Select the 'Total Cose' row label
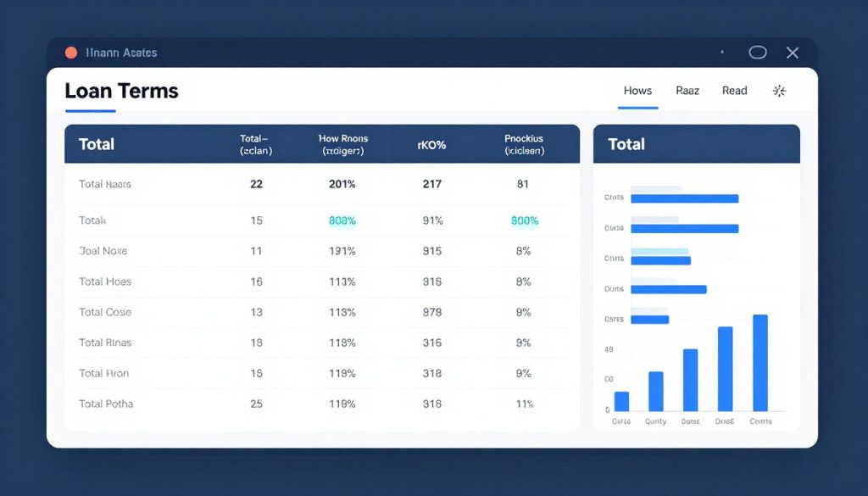The height and width of the screenshot is (496, 868). click(105, 312)
